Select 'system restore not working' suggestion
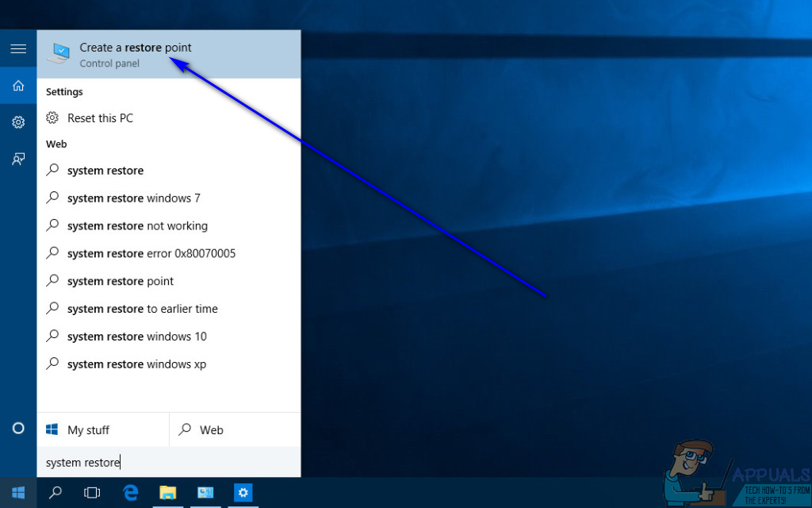This screenshot has width=812, height=508. click(x=169, y=226)
